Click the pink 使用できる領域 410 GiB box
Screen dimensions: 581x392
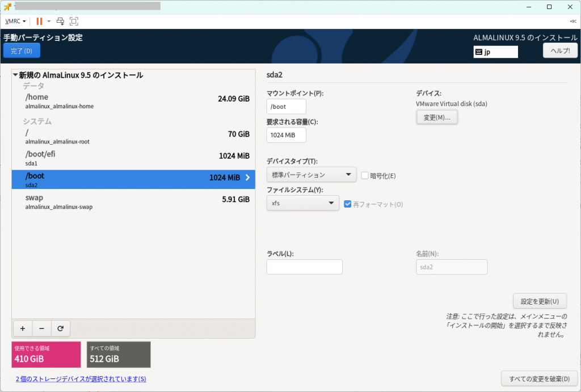click(46, 355)
